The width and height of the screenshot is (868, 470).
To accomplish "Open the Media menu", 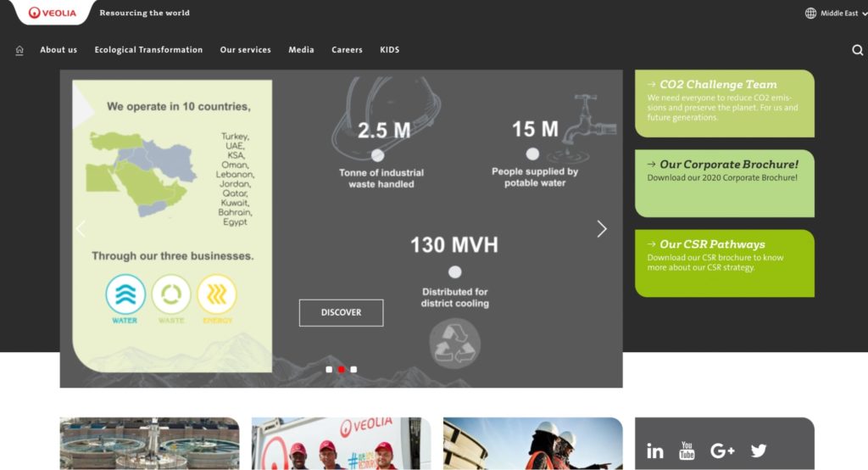I will click(x=301, y=49).
